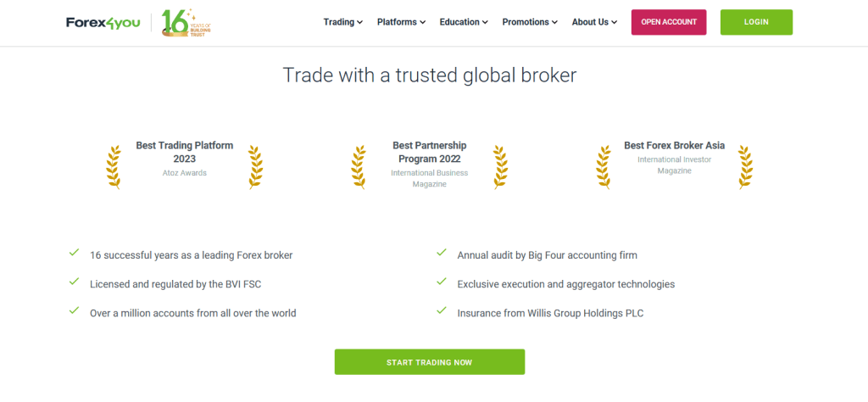The image size is (868, 402).
Task: Open the Platforms dropdown chevron
Action: click(x=422, y=23)
